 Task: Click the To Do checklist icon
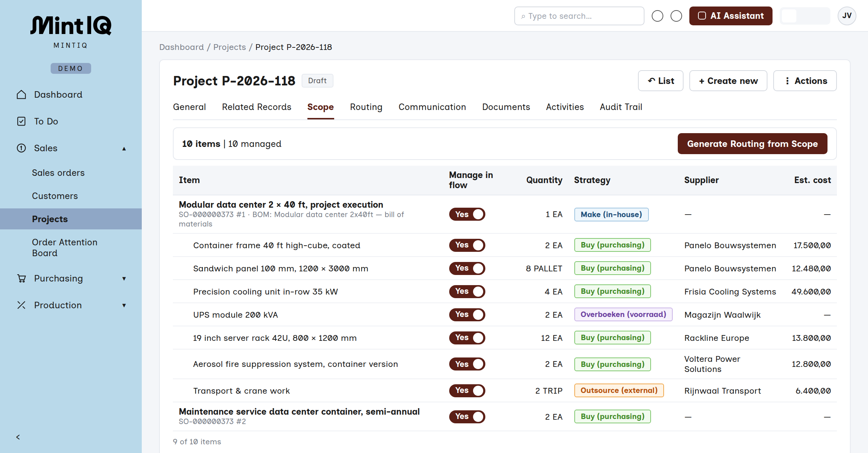coord(21,121)
